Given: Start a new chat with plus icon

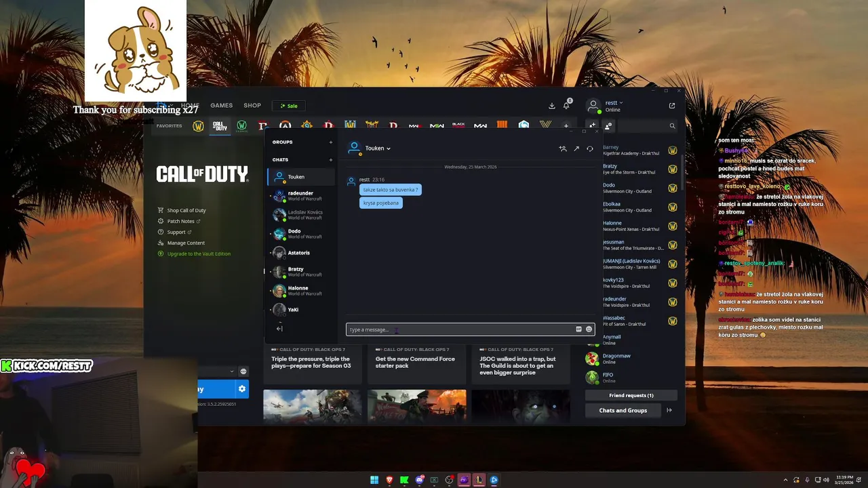Looking at the screenshot, I should coord(331,160).
